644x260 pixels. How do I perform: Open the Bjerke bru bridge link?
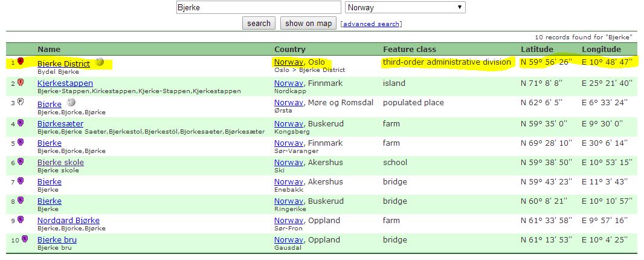point(57,240)
